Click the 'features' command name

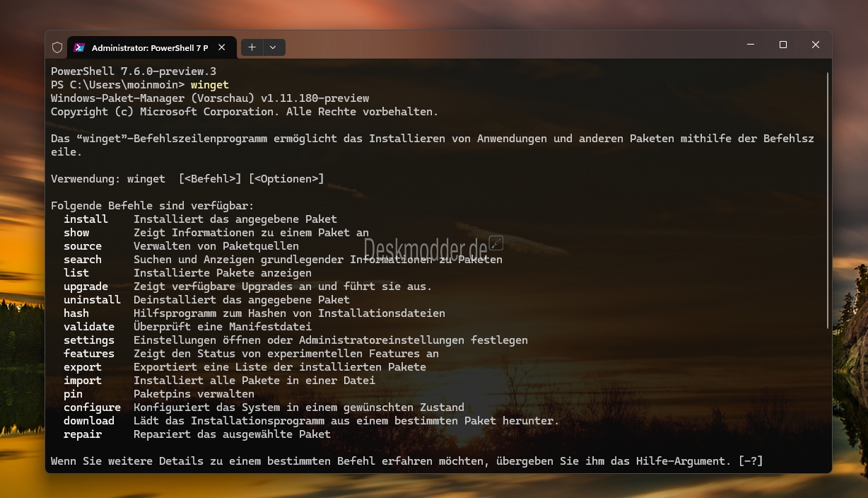[89, 354]
